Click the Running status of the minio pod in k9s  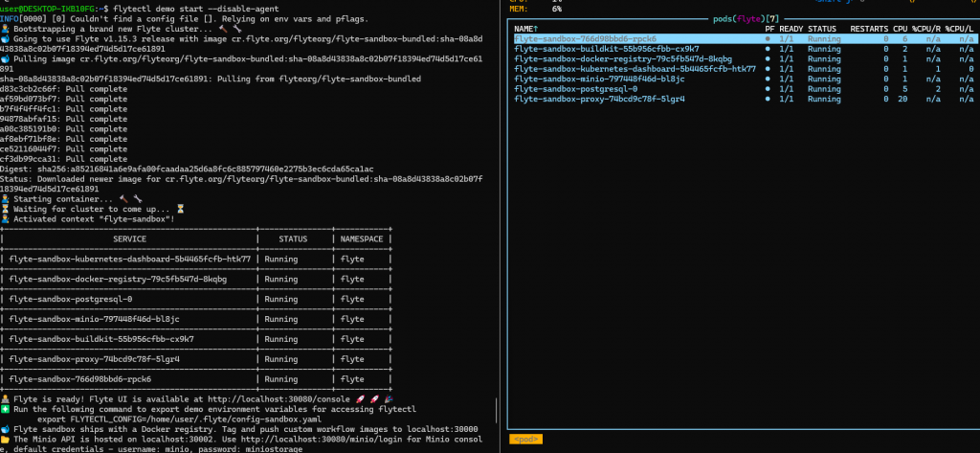click(824, 79)
